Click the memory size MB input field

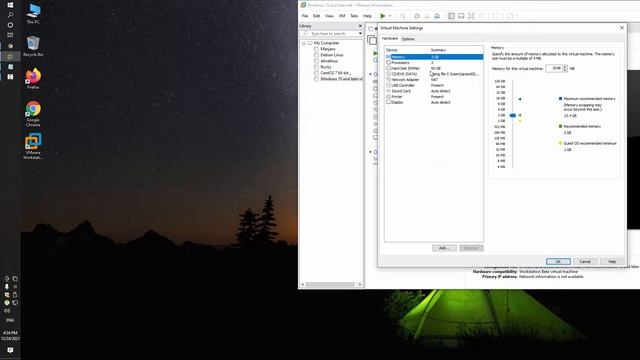point(554,69)
